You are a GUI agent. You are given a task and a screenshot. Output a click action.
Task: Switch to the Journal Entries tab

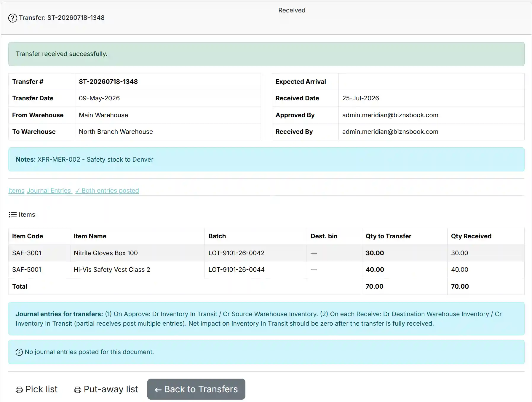[x=49, y=191]
